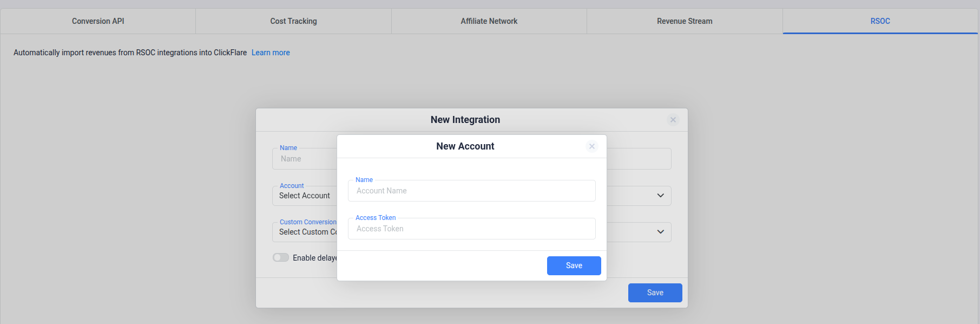Go to the Affiliate Network tab
The image size is (980, 324).
tap(489, 21)
